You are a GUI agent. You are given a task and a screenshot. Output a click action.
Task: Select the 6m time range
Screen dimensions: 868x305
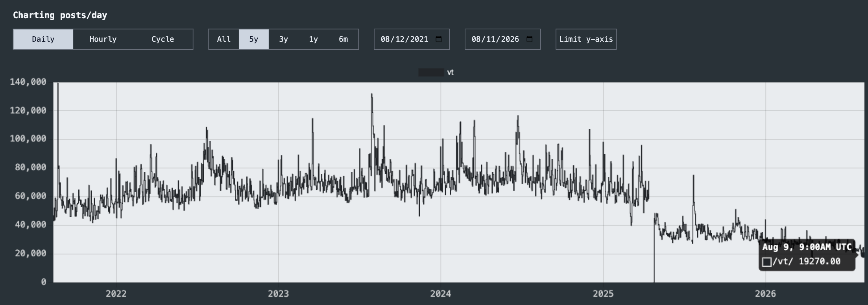tap(344, 39)
